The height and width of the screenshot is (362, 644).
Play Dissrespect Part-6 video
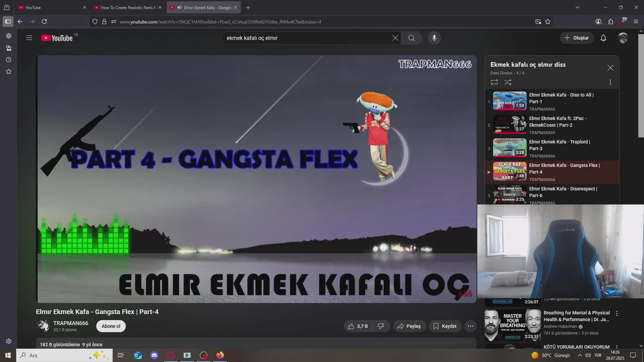pyautogui.click(x=551, y=195)
